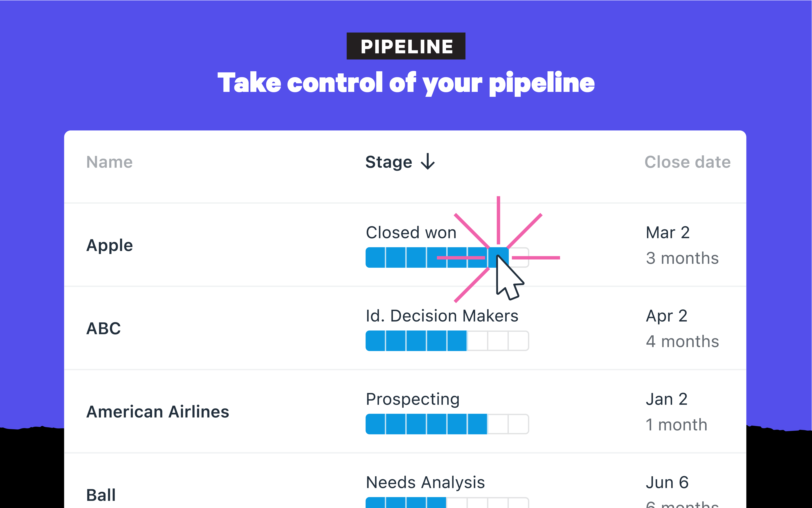Screen dimensions: 812x508
Task: Select the Apr 2 close date
Action: [666, 316]
